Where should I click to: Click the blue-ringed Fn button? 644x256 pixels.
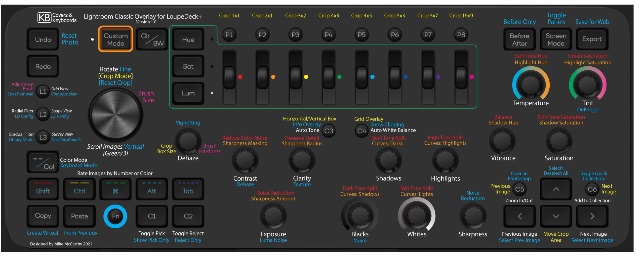click(x=115, y=216)
